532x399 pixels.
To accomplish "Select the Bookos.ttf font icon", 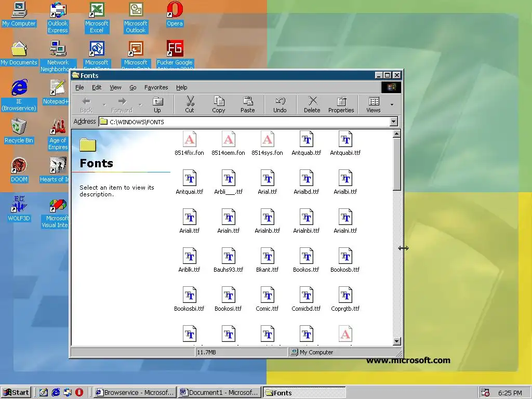I will point(307,257).
